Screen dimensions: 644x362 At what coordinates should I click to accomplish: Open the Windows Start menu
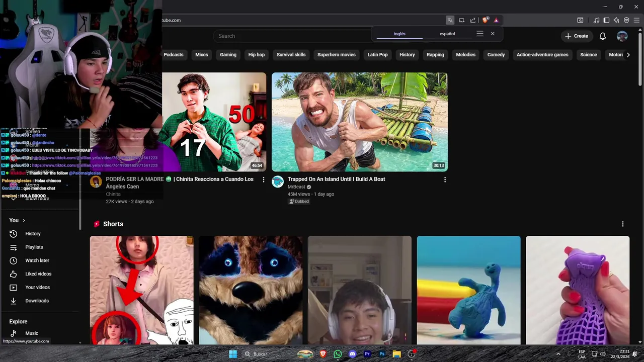click(233, 354)
